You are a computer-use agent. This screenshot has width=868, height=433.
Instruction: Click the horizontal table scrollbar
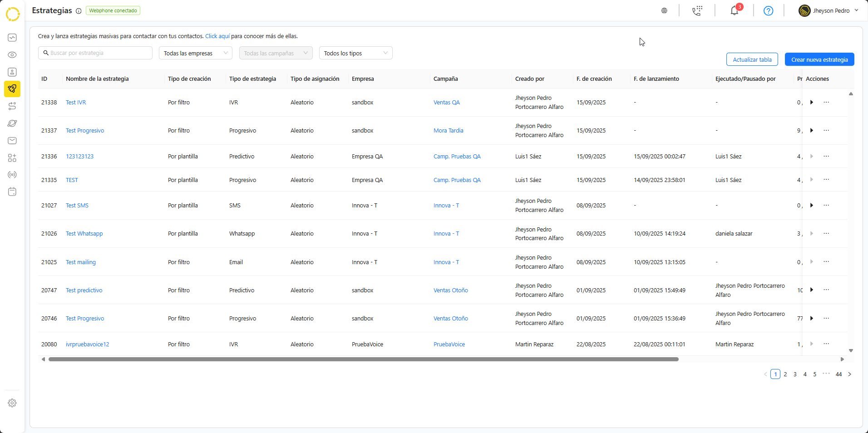point(363,359)
